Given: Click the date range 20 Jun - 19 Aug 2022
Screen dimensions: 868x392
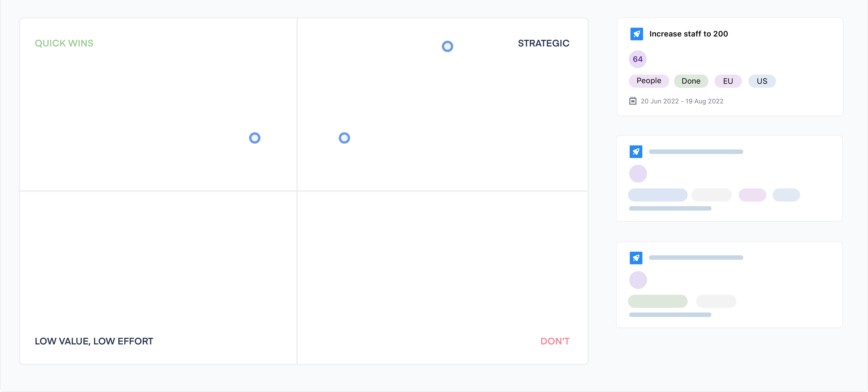Looking at the screenshot, I should click(x=682, y=101).
